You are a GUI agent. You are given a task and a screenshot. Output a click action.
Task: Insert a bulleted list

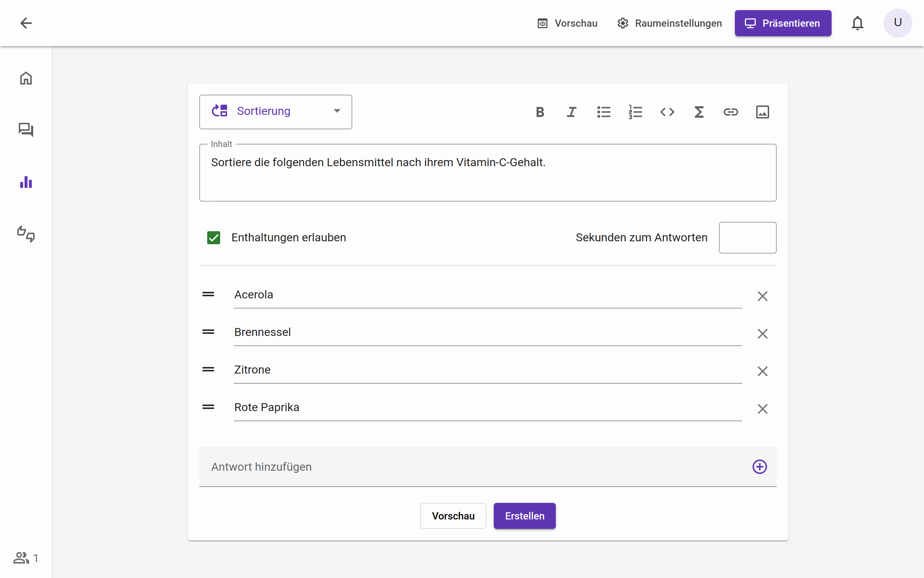click(x=603, y=112)
